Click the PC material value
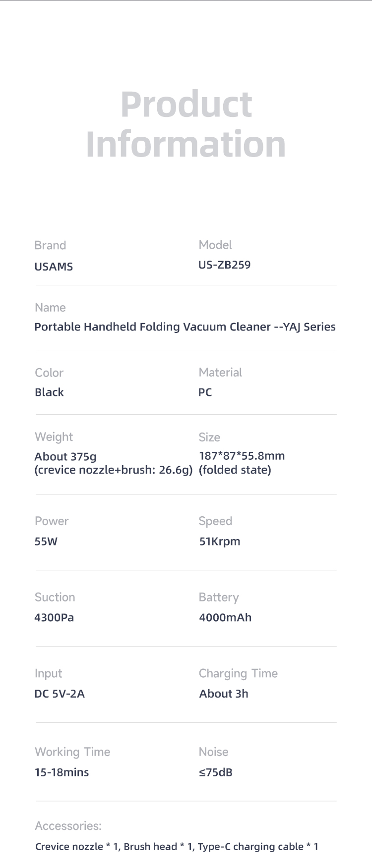The image size is (372, 868). [205, 392]
